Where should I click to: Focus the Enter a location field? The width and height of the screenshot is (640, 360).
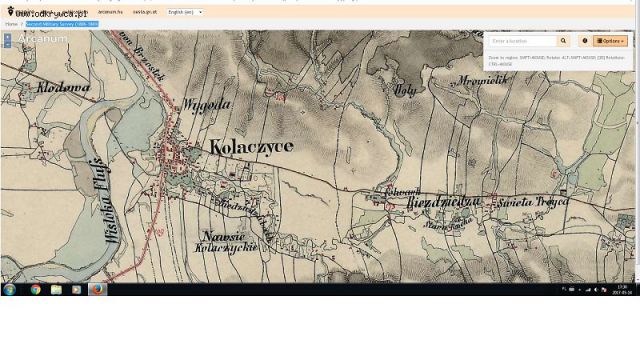pyautogui.click(x=523, y=41)
